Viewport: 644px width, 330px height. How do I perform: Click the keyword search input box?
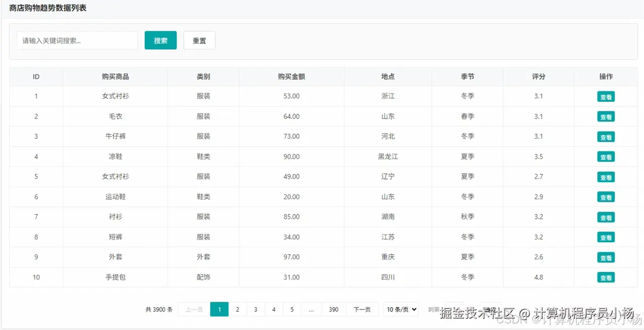click(77, 40)
